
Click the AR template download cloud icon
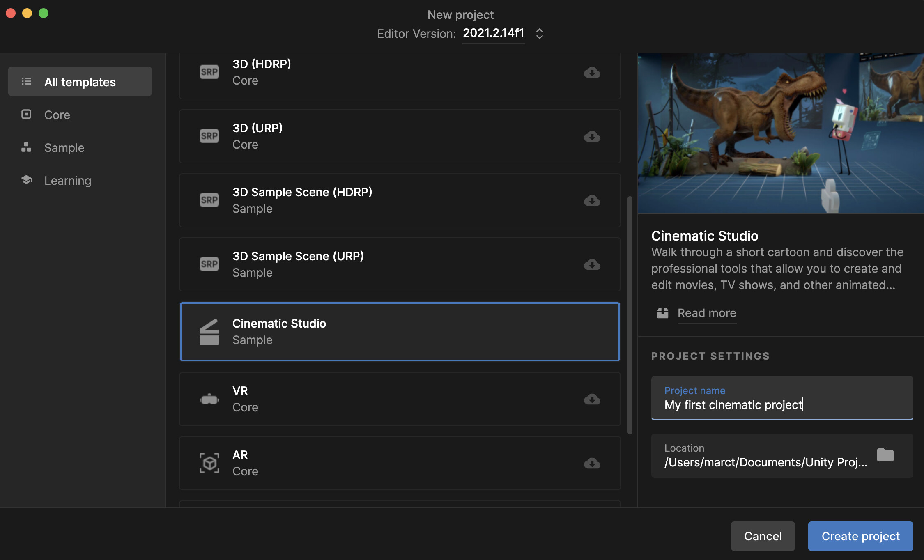coord(592,463)
